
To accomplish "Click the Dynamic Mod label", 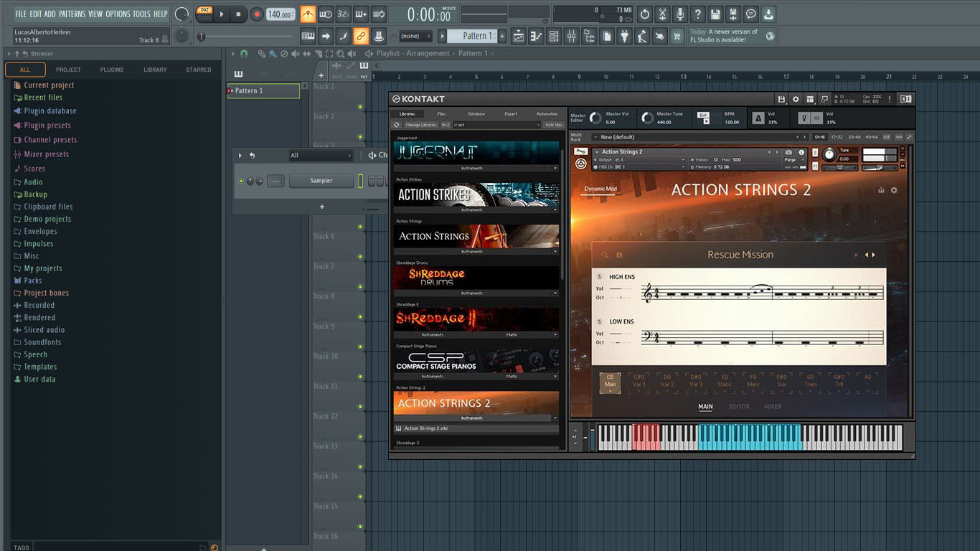I will click(x=600, y=189).
